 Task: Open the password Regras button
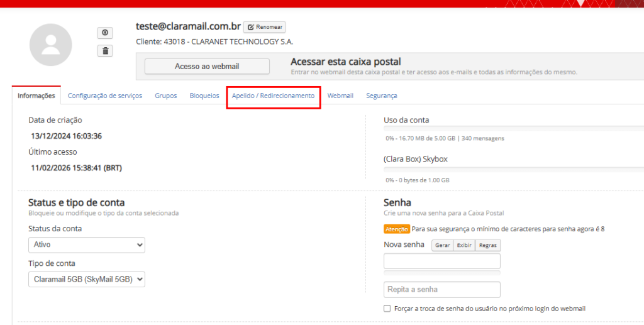pyautogui.click(x=487, y=245)
